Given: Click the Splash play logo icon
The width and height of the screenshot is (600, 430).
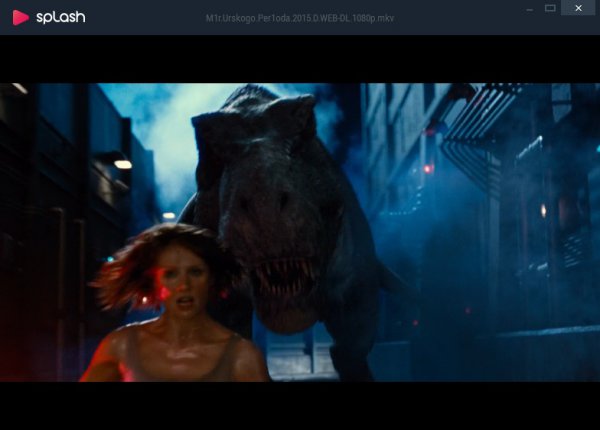Looking at the screenshot, I should tap(20, 18).
